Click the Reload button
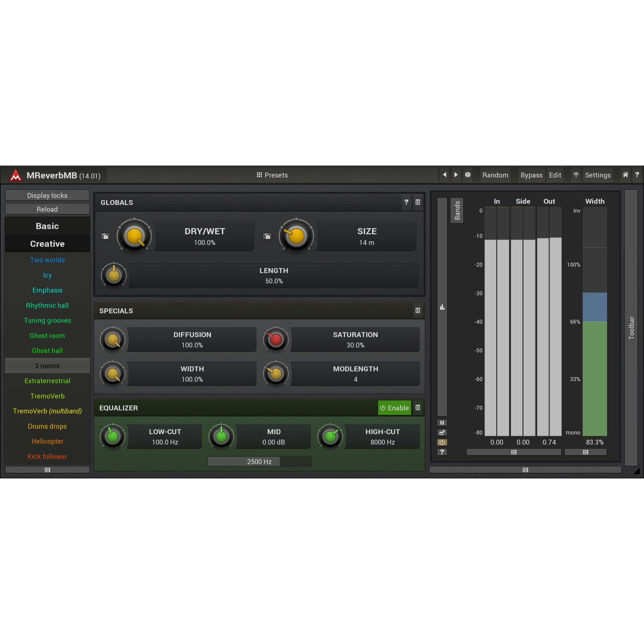 pos(47,209)
